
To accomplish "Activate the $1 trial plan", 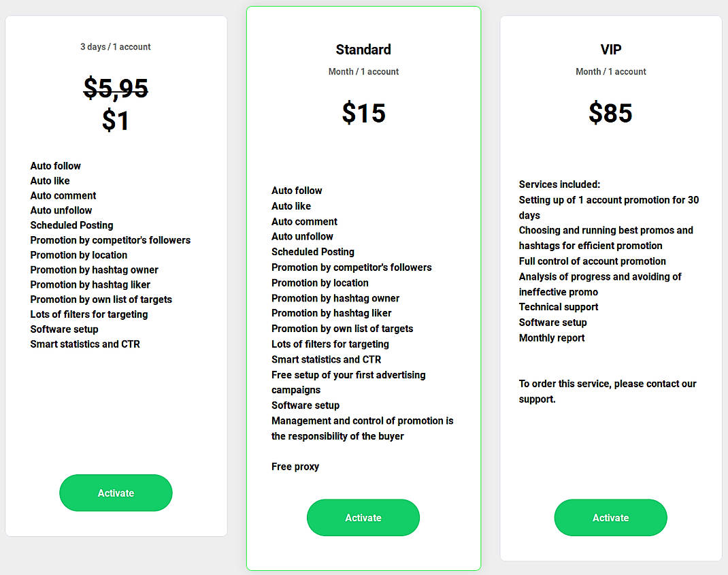I will pyautogui.click(x=116, y=493).
